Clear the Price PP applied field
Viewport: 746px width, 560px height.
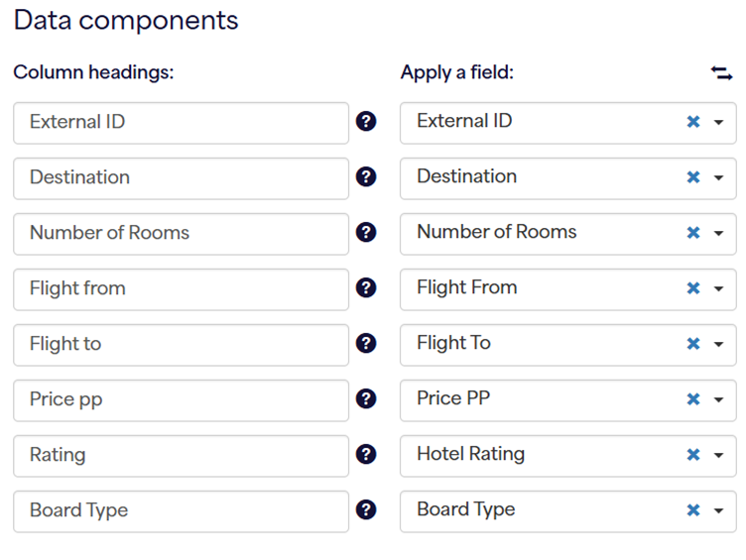(693, 399)
